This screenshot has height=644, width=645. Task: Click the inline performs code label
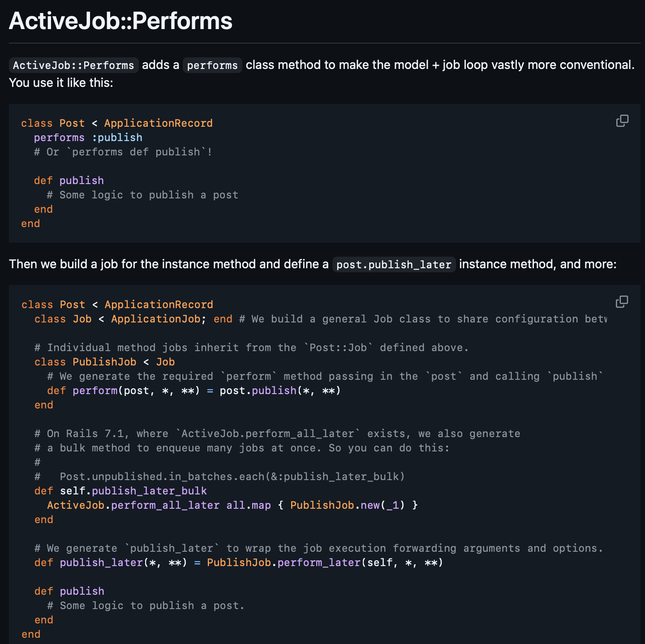pyautogui.click(x=212, y=65)
